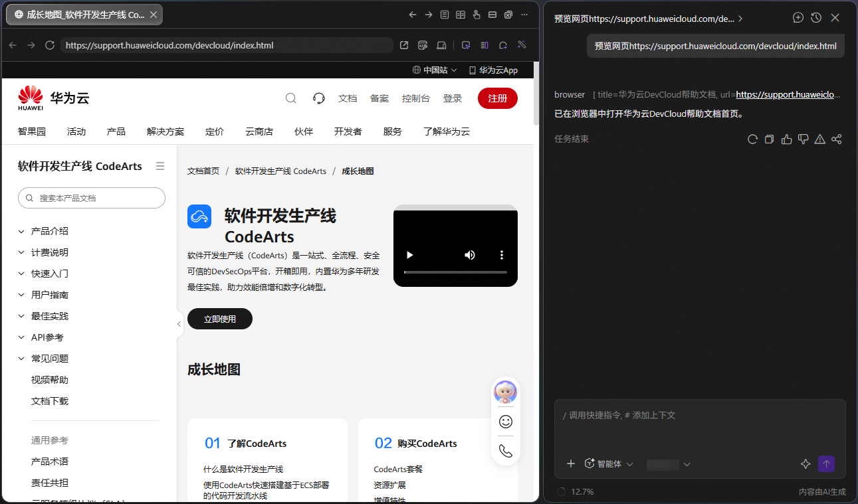The image size is (858, 504).
Task: Regenerate the assistant response
Action: pos(752,139)
